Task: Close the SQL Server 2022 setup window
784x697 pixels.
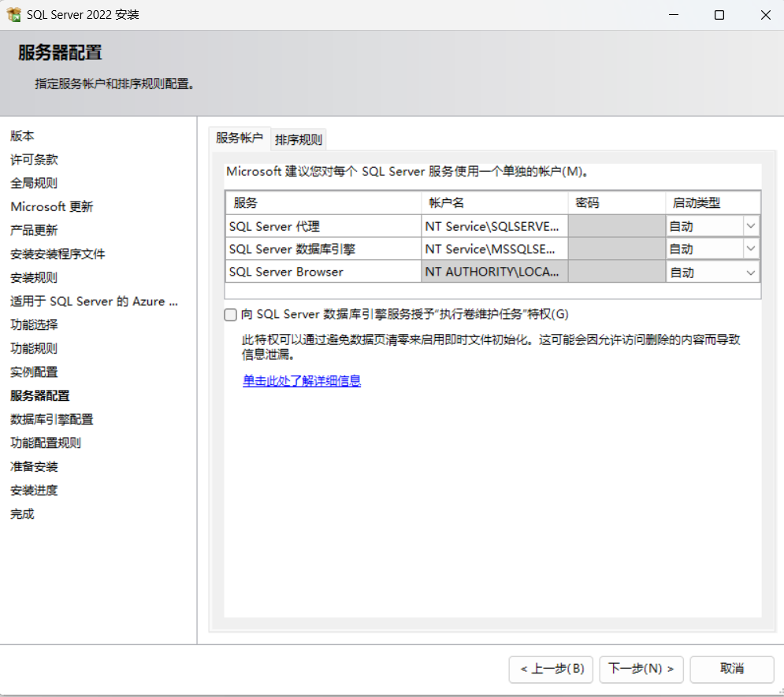Action: [766, 15]
